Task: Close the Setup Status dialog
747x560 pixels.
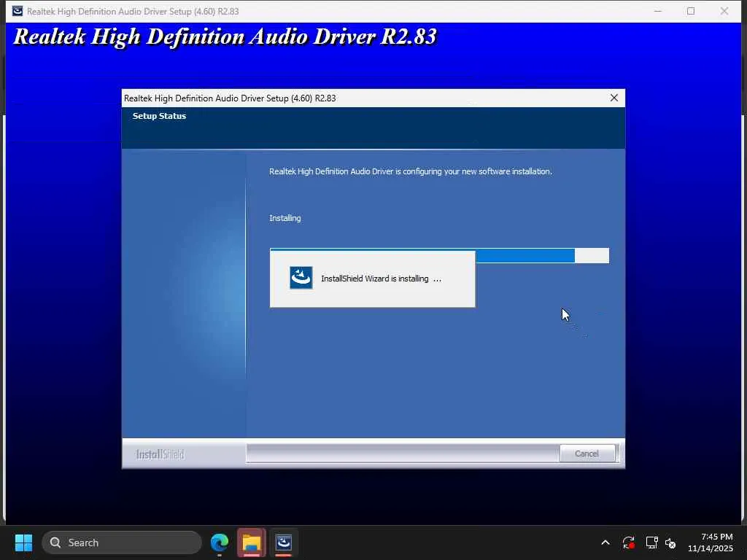Action: (614, 98)
